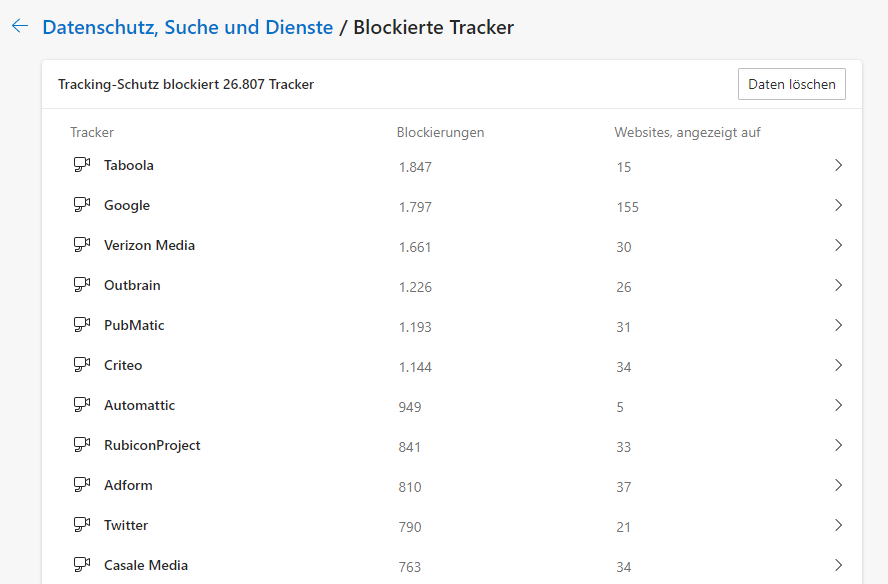
Task: Open Datenschutz, Suche und Dienste breadcrumb
Action: click(187, 28)
